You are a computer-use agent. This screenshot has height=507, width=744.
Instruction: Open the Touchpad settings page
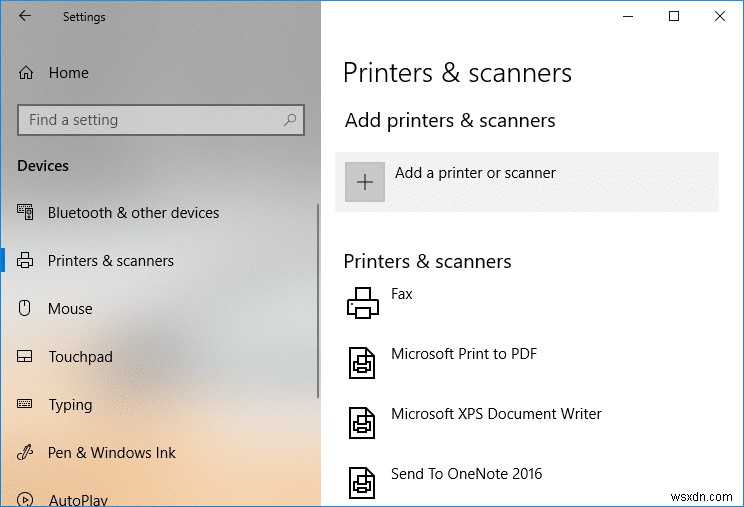[x=81, y=357]
